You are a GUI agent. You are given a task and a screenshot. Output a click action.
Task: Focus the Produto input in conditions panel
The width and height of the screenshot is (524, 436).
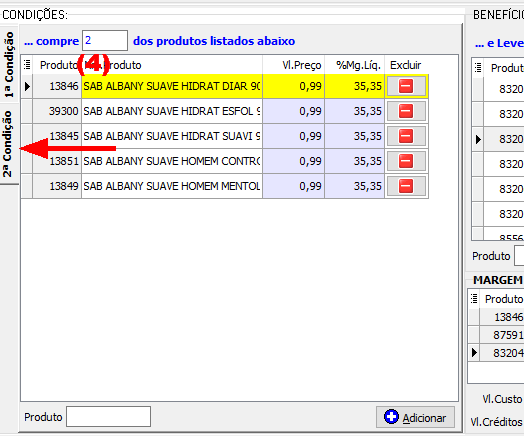[x=108, y=417]
